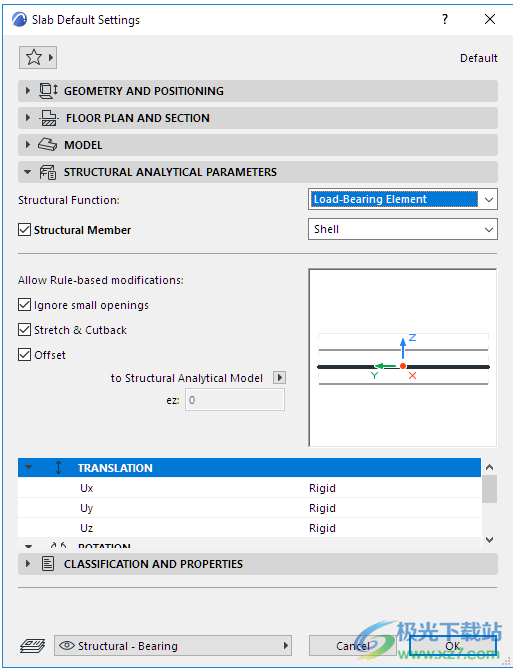Open the Offset to Structural Analytical Model flyout arrow
Viewport: 513px width, 670px height.
tap(279, 378)
